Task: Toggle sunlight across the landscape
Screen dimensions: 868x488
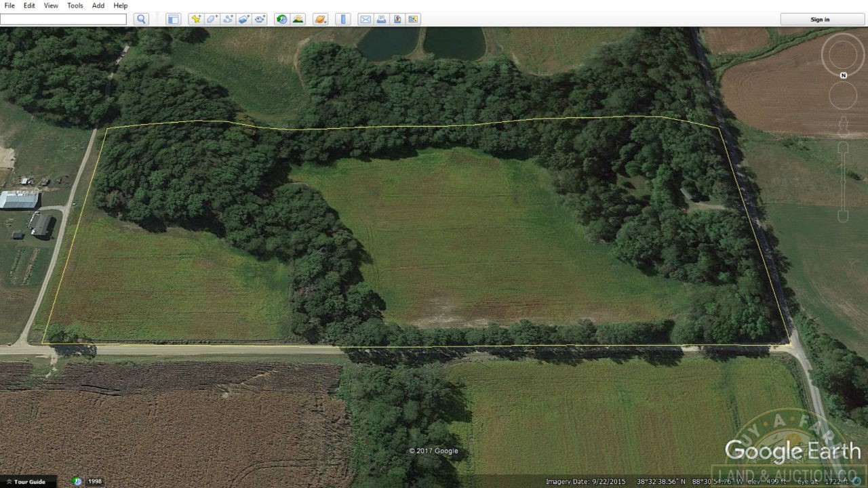Action: 298,19
